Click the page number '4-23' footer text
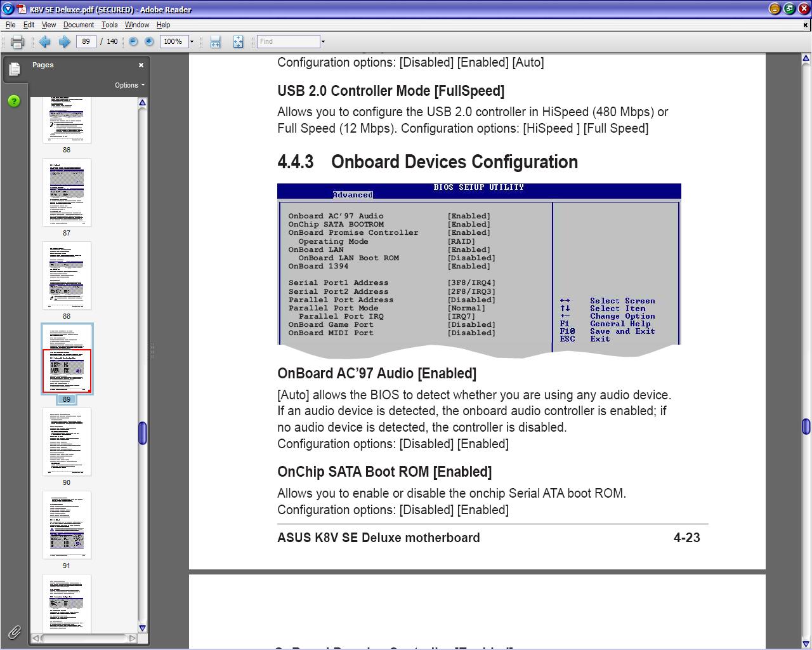This screenshot has height=650, width=812. tap(687, 538)
